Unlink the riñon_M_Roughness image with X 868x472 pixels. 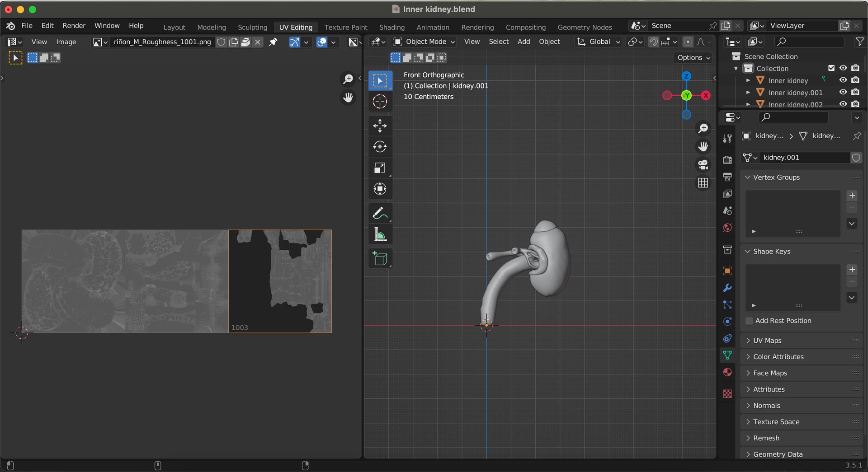258,42
